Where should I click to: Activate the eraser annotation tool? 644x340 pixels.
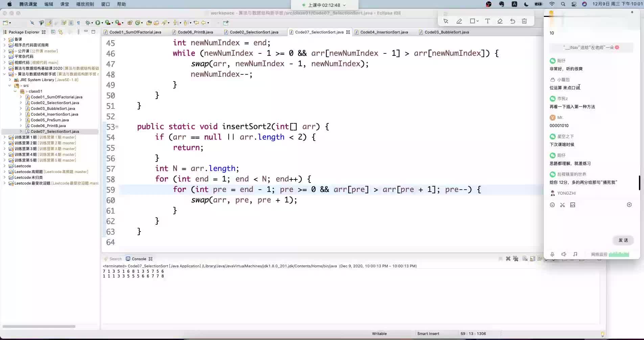point(500,21)
